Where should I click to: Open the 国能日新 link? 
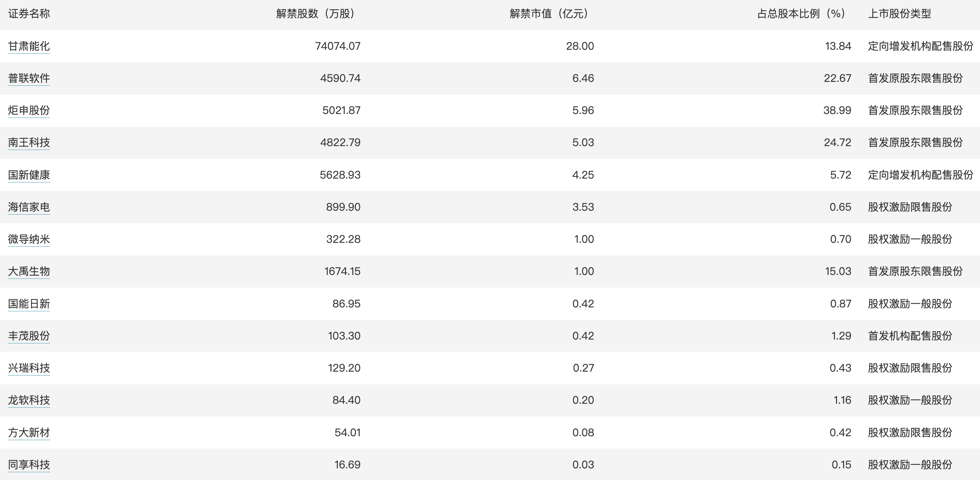point(29,304)
